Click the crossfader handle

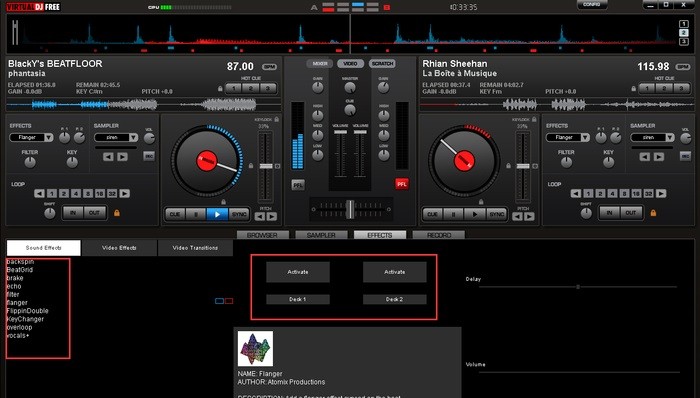tap(350, 209)
